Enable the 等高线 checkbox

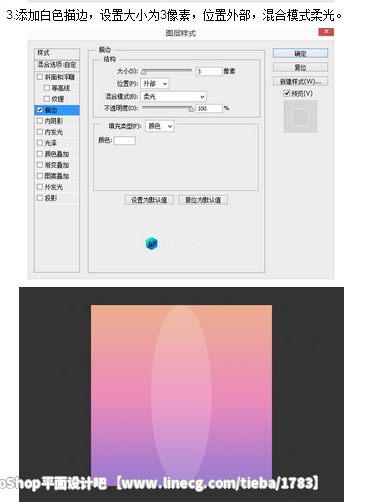coord(47,88)
